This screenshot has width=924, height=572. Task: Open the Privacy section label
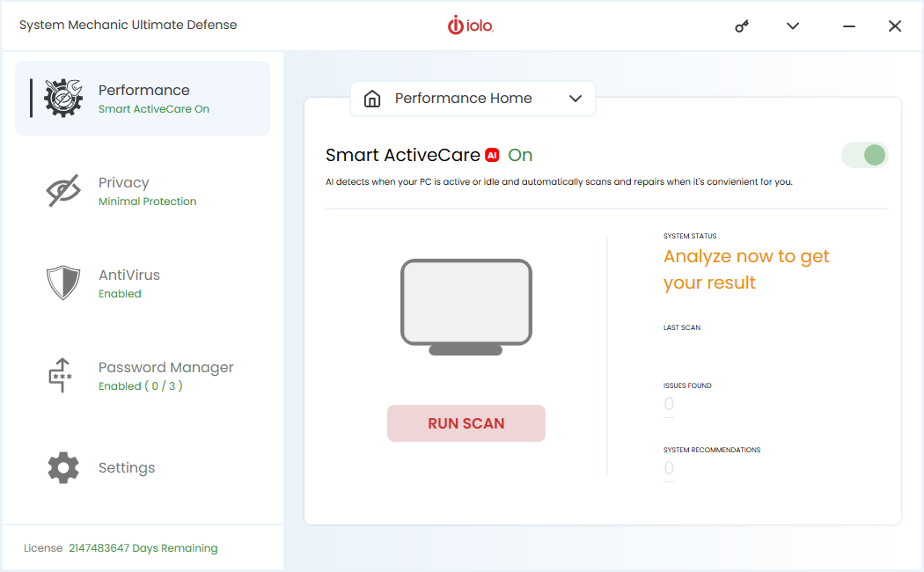pos(124,183)
